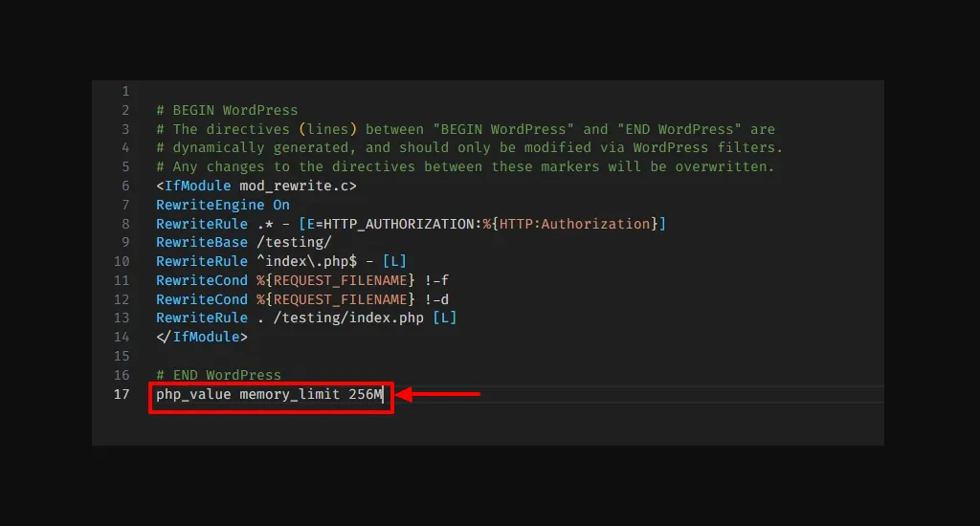This screenshot has height=526, width=980.
Task: Click 'php_value' on line 17
Action: pos(193,394)
